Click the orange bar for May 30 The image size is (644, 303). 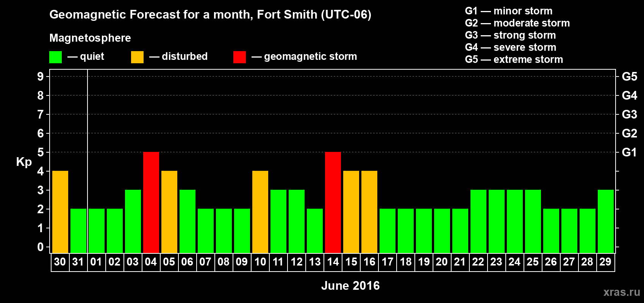[x=60, y=212]
